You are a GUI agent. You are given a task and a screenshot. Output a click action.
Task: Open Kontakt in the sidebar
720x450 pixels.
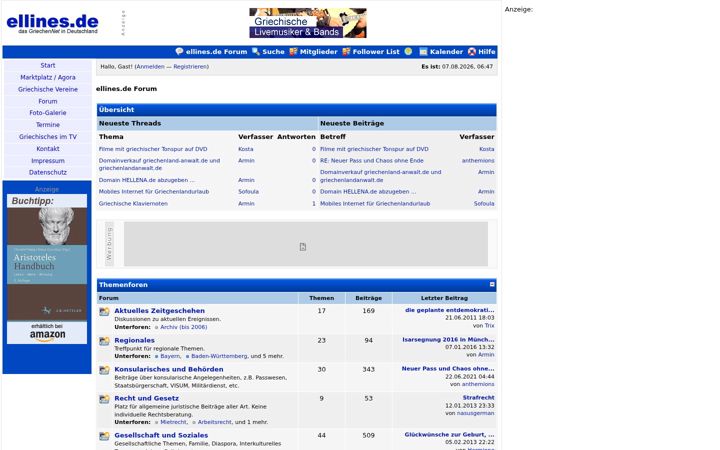click(x=48, y=148)
